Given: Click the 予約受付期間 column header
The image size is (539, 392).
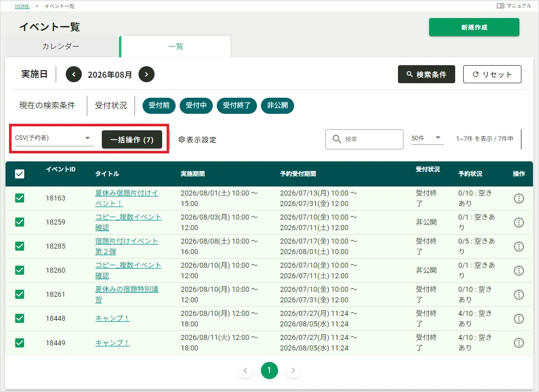Looking at the screenshot, I should [x=298, y=173].
